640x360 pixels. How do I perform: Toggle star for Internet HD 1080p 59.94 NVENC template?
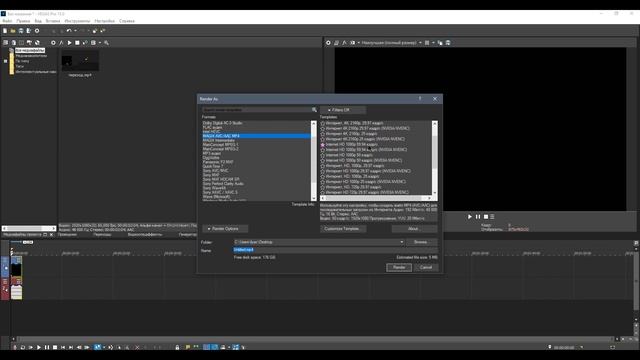[x=323, y=150]
